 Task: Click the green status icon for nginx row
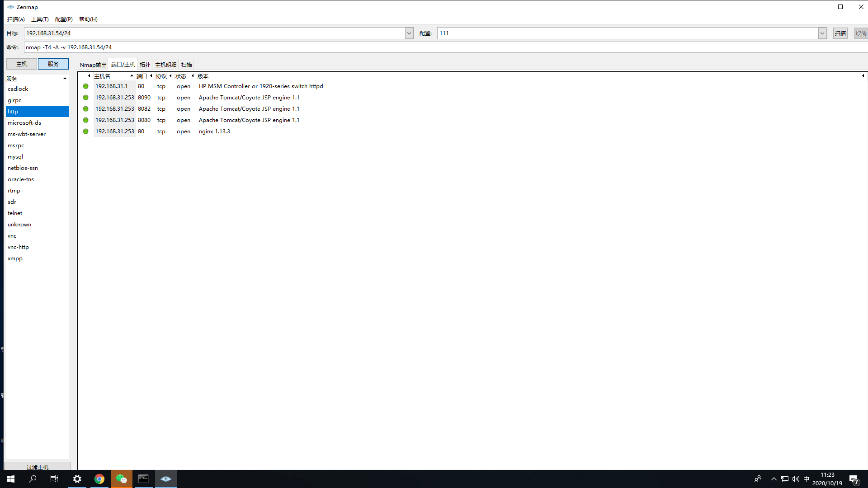click(85, 131)
